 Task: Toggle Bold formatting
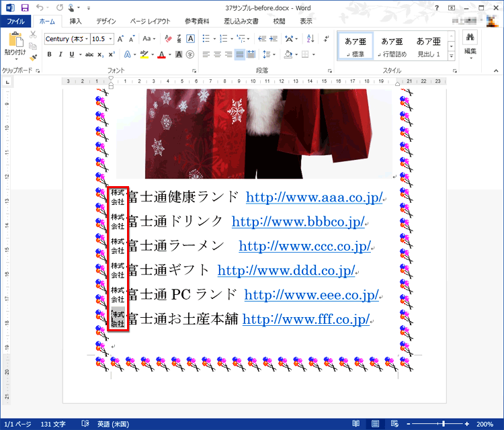coord(49,54)
